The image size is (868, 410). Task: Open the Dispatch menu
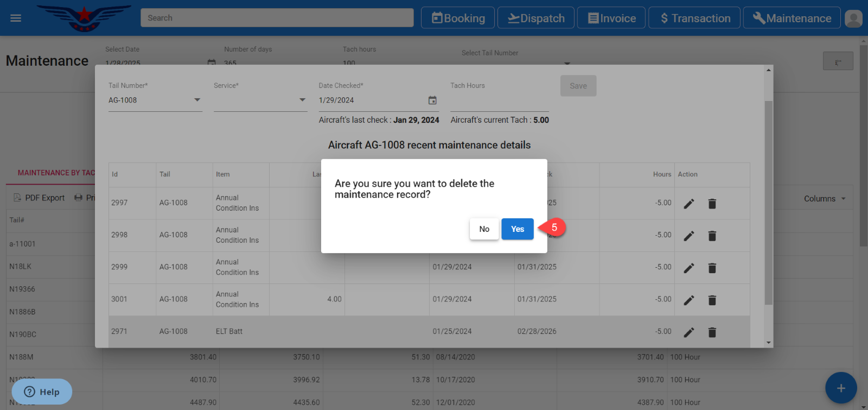[536, 18]
